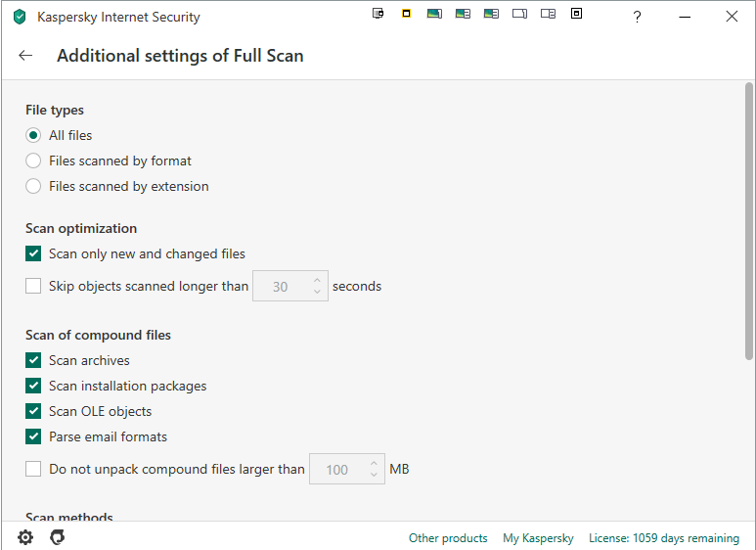
Task: Disable the "Scan archives" checkbox
Action: pos(33,360)
